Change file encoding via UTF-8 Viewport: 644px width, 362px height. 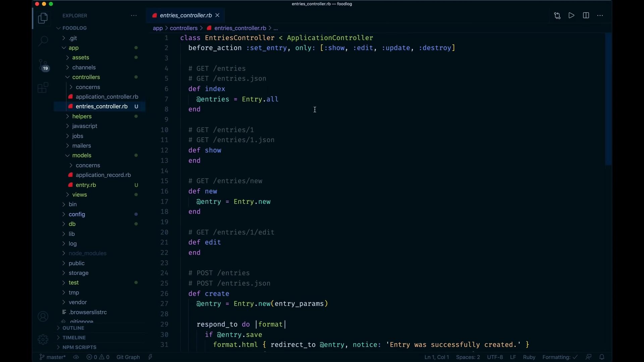tap(495, 358)
